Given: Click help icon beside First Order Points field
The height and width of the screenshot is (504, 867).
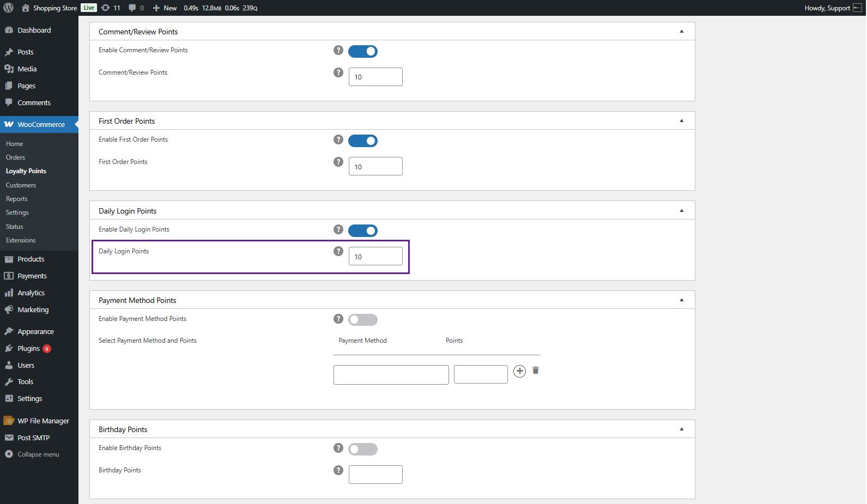Looking at the screenshot, I should pyautogui.click(x=338, y=162).
